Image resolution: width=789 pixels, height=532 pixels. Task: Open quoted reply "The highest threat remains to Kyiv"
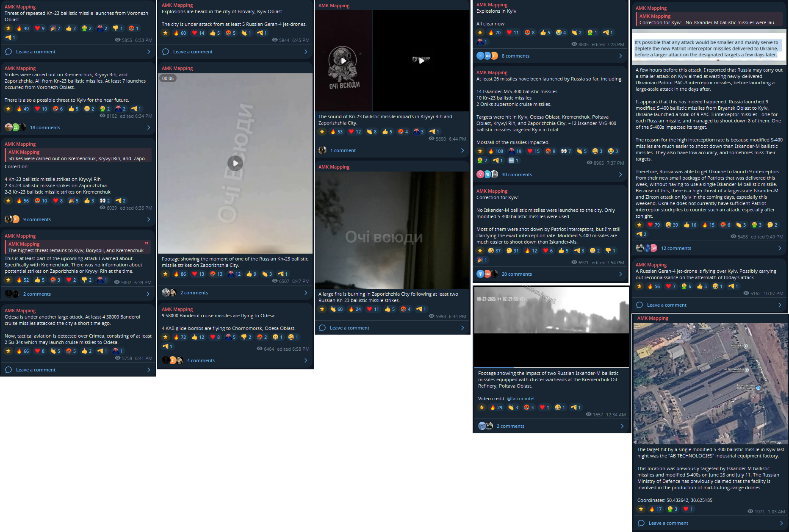point(78,247)
